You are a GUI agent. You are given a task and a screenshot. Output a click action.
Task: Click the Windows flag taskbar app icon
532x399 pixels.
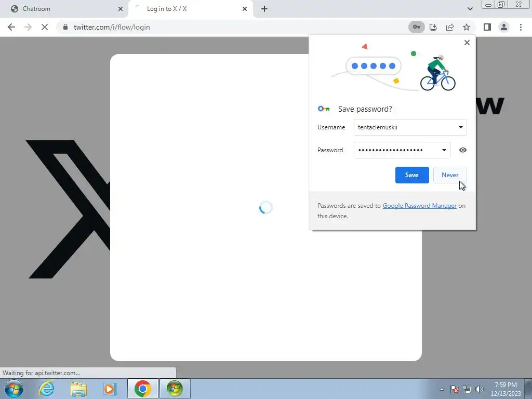(175, 389)
